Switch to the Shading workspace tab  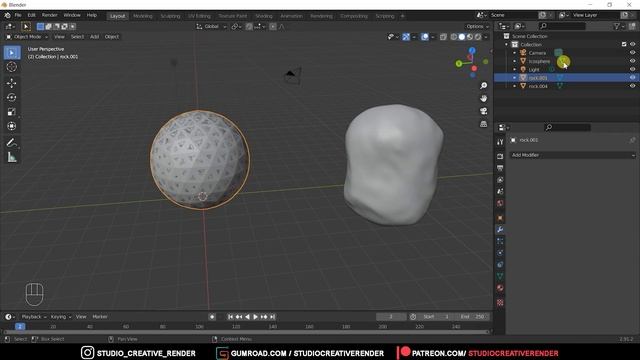coord(264,16)
